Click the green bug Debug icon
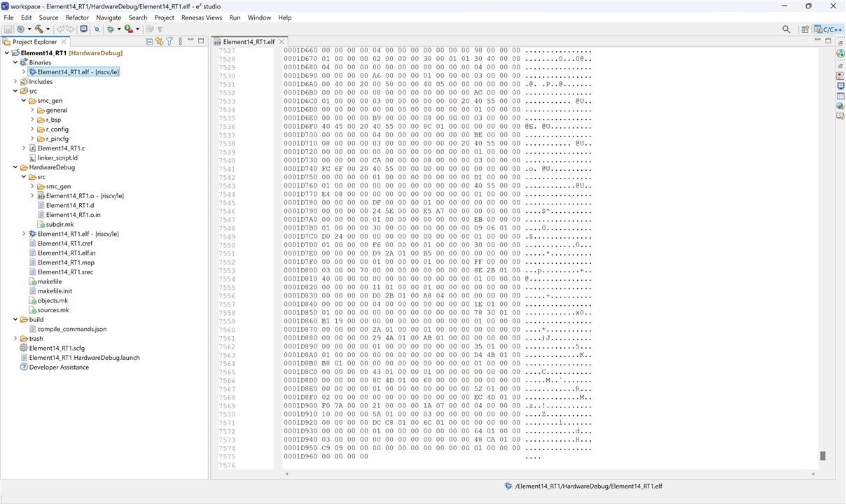 coord(111,29)
